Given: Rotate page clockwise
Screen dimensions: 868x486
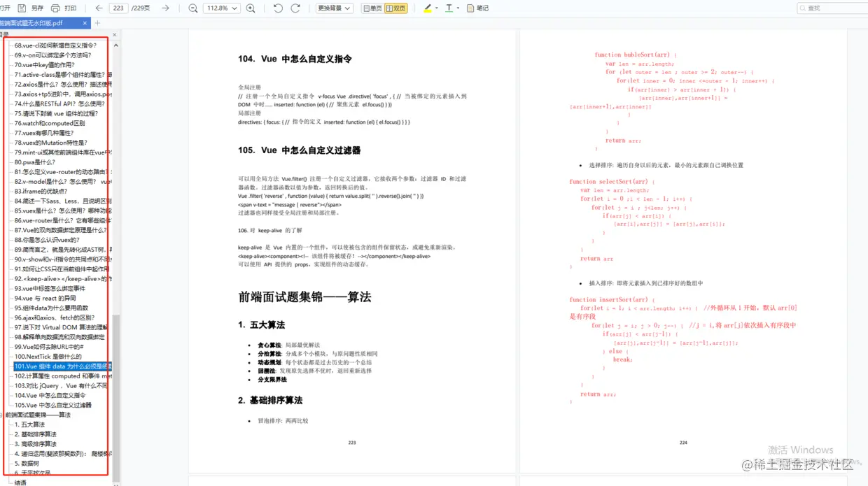Looking at the screenshot, I should tap(295, 8).
